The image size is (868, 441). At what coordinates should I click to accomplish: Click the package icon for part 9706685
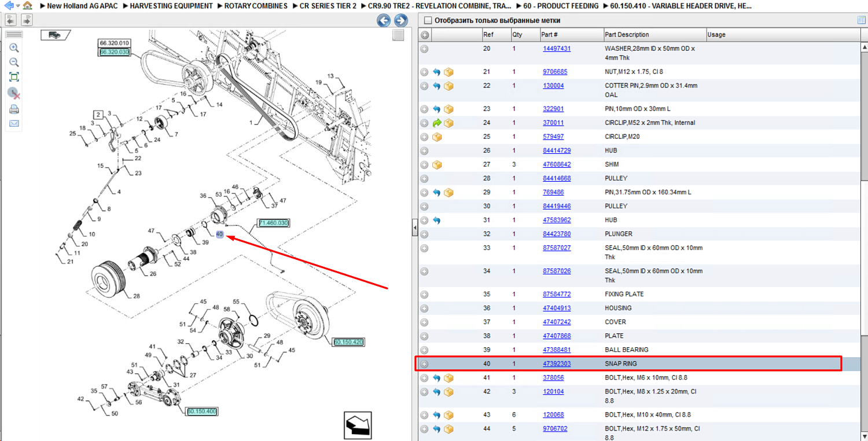pos(448,72)
